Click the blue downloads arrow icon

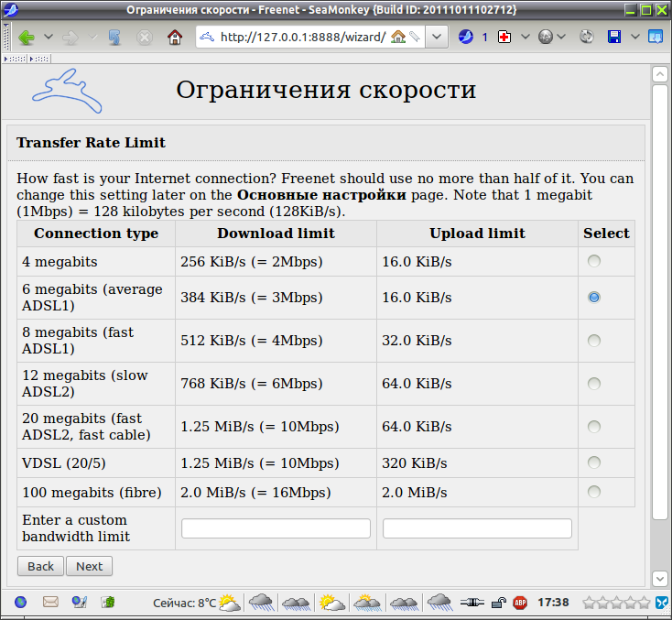click(656, 37)
